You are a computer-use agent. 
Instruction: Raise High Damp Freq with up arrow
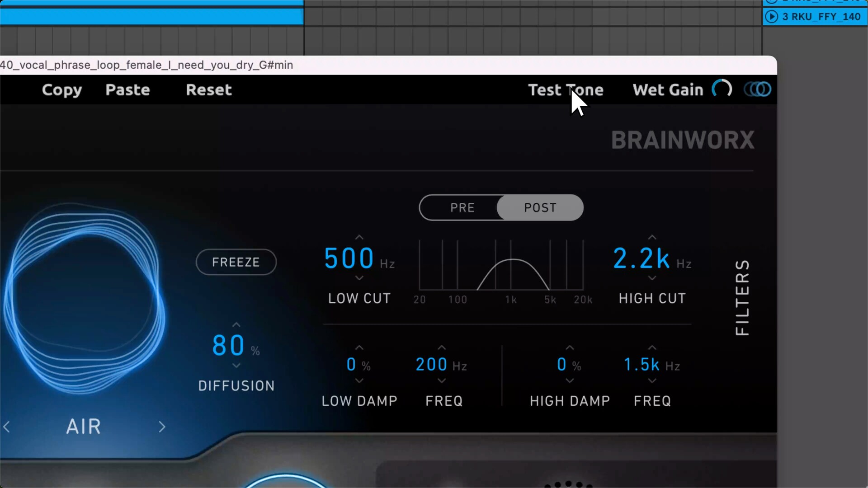point(652,348)
